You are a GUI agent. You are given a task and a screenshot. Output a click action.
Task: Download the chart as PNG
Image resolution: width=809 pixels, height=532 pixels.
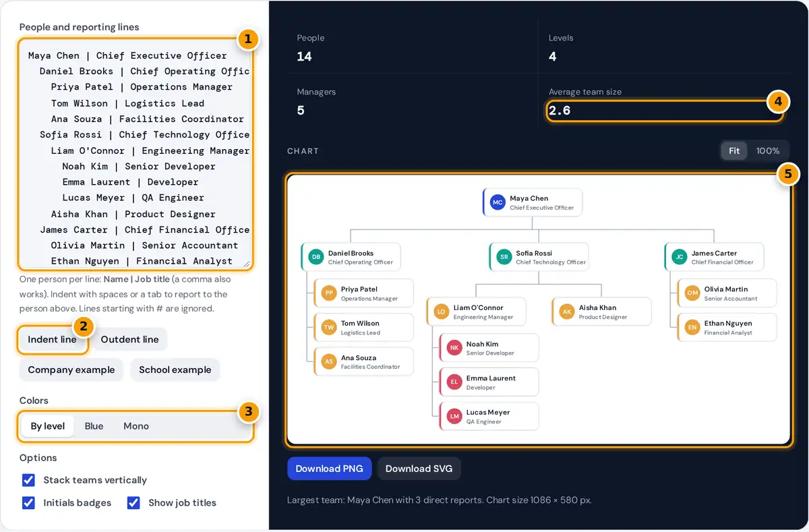point(330,469)
